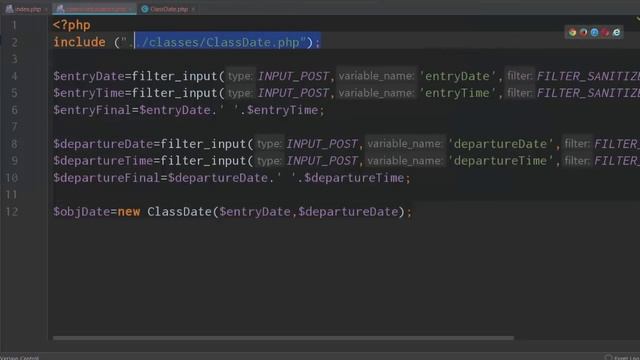Click the 'FILTER_SANITIZE' constant on line 4
The height and width of the screenshot is (360, 640).
click(x=588, y=76)
